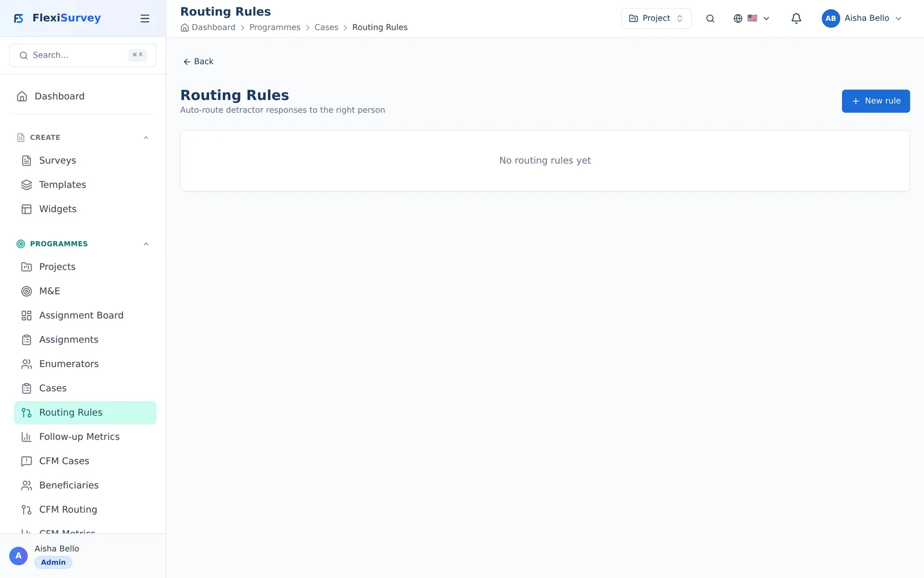Click the Templates layers icon

(x=27, y=185)
